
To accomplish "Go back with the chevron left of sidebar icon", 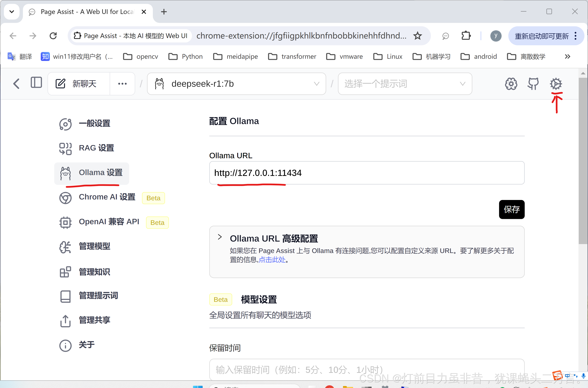I will click(x=16, y=84).
